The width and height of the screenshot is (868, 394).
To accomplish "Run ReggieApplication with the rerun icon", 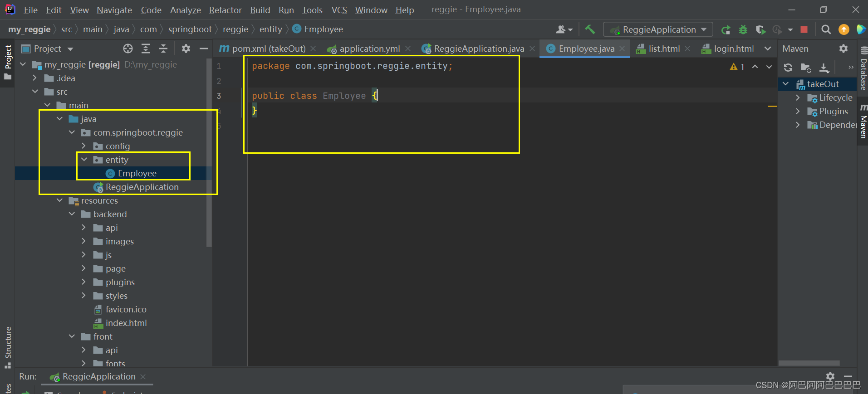I will [726, 29].
